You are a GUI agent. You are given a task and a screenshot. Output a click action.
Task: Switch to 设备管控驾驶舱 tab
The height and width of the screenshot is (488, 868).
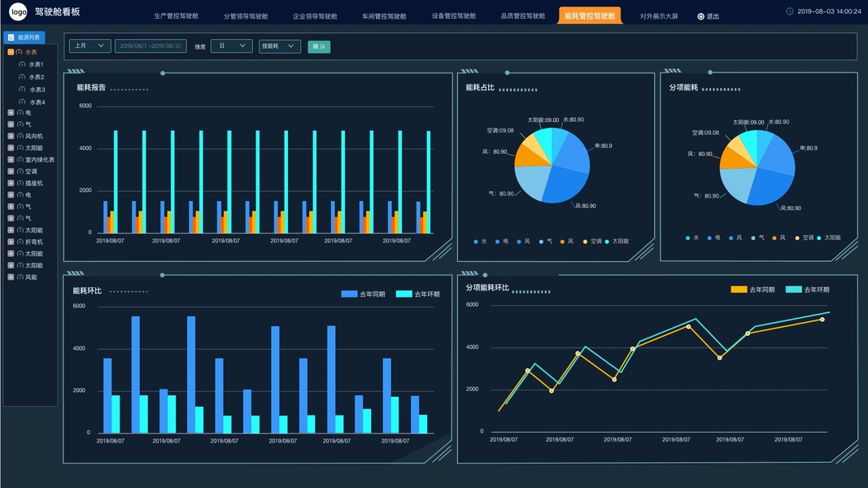pos(454,16)
